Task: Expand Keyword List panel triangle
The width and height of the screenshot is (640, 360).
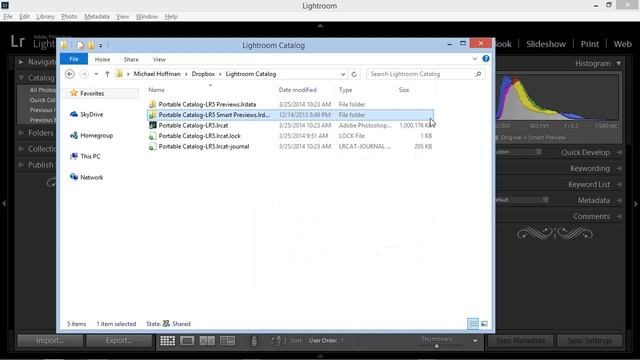Action: pos(619,184)
